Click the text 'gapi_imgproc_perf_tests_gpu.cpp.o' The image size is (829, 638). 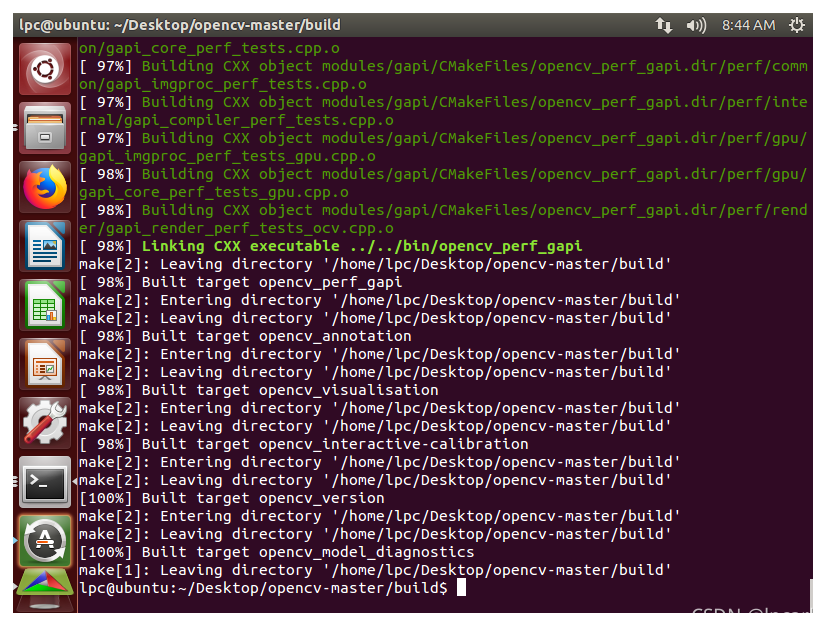click(x=227, y=156)
